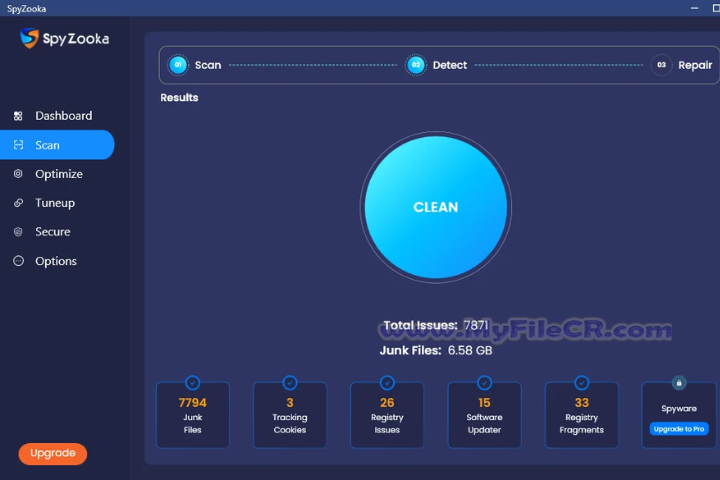Click the orange Upgrade button

(x=53, y=453)
